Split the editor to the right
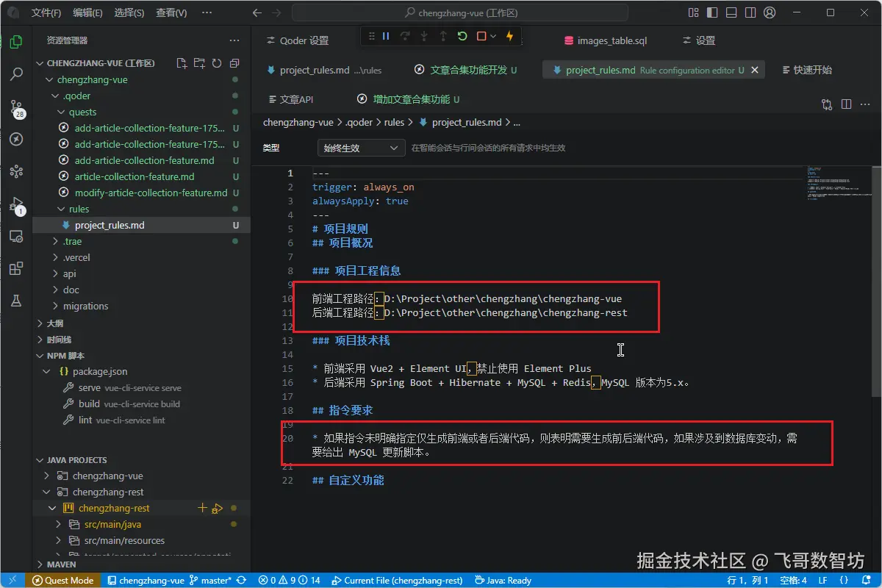 coord(846,104)
